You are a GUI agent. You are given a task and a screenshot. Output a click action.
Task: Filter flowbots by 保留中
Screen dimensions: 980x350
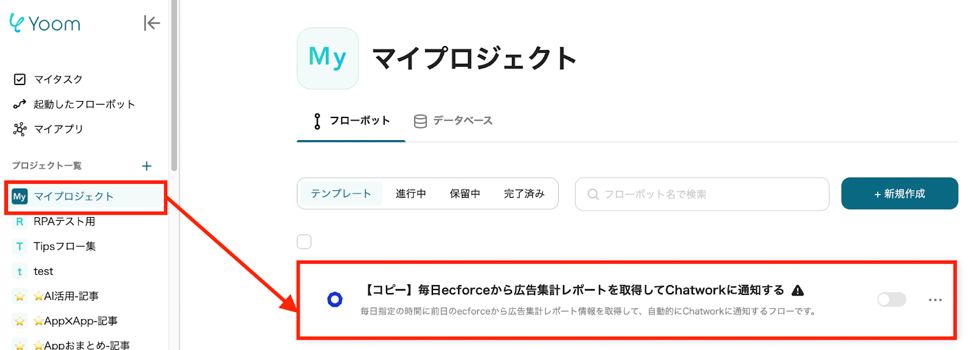[x=465, y=194]
